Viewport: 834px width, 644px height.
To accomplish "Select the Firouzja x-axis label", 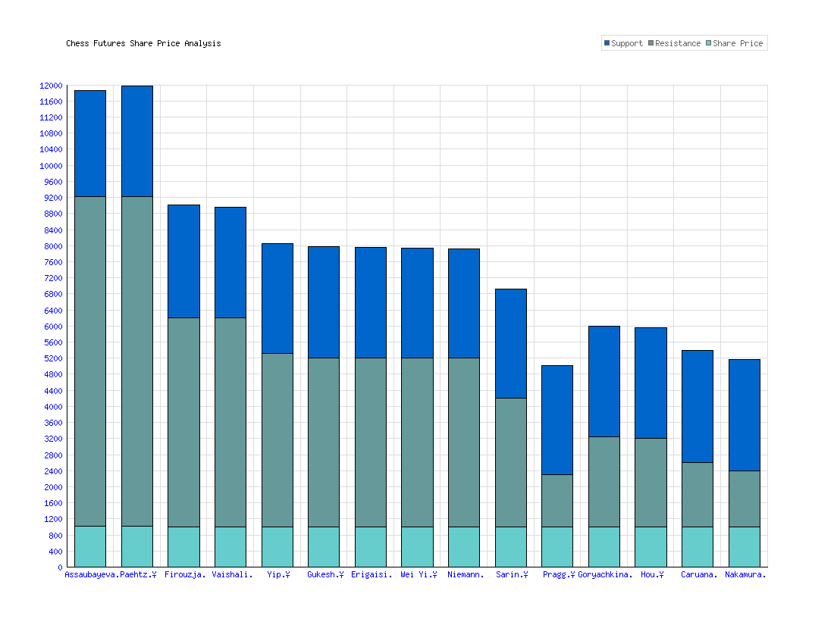I will 184,574.
